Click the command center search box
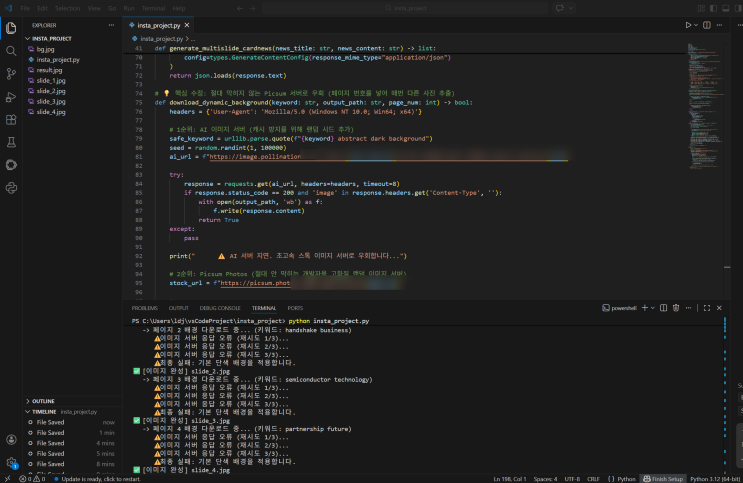743x483 pixels. (x=405, y=8)
